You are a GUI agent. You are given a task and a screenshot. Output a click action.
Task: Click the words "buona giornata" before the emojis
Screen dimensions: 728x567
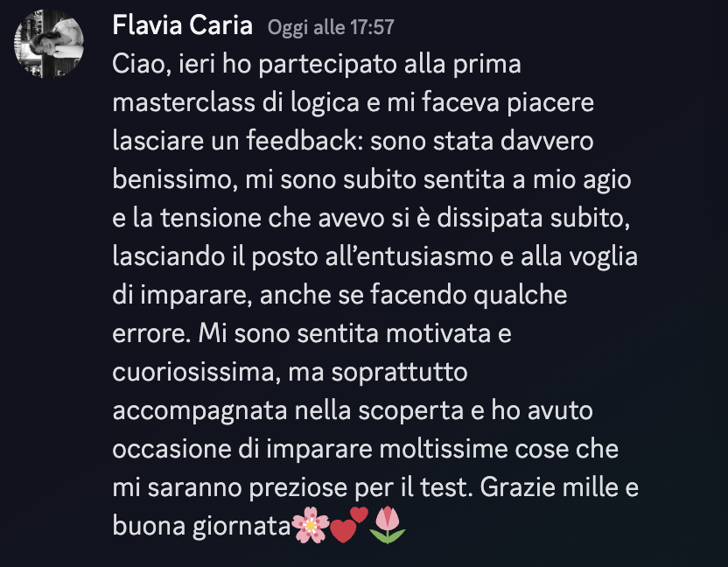201,527
